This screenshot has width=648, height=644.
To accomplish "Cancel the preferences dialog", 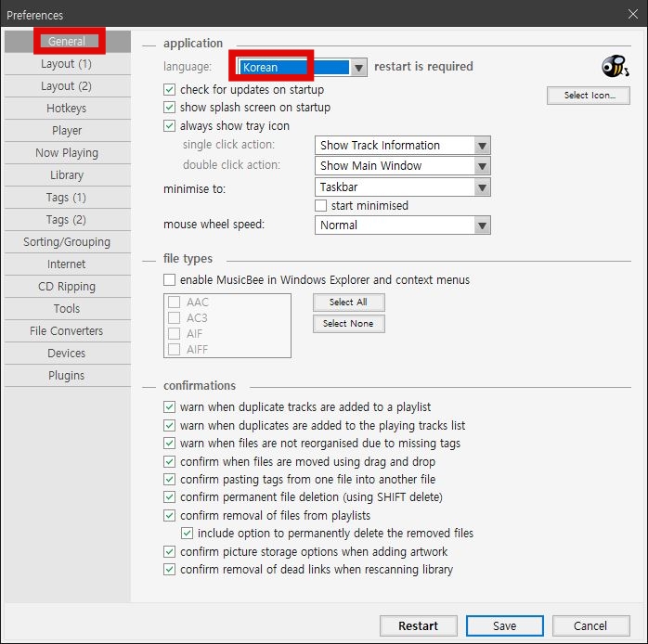I will pyautogui.click(x=590, y=625).
